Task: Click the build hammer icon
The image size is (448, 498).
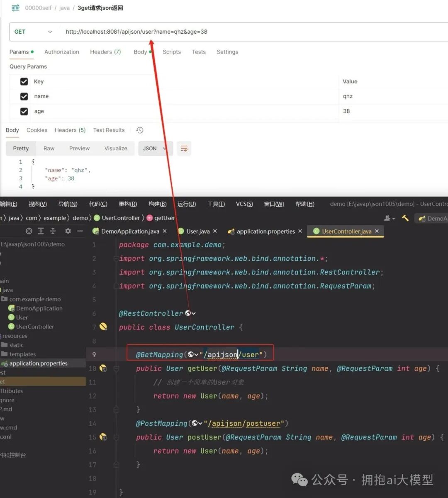Action: tap(405, 218)
